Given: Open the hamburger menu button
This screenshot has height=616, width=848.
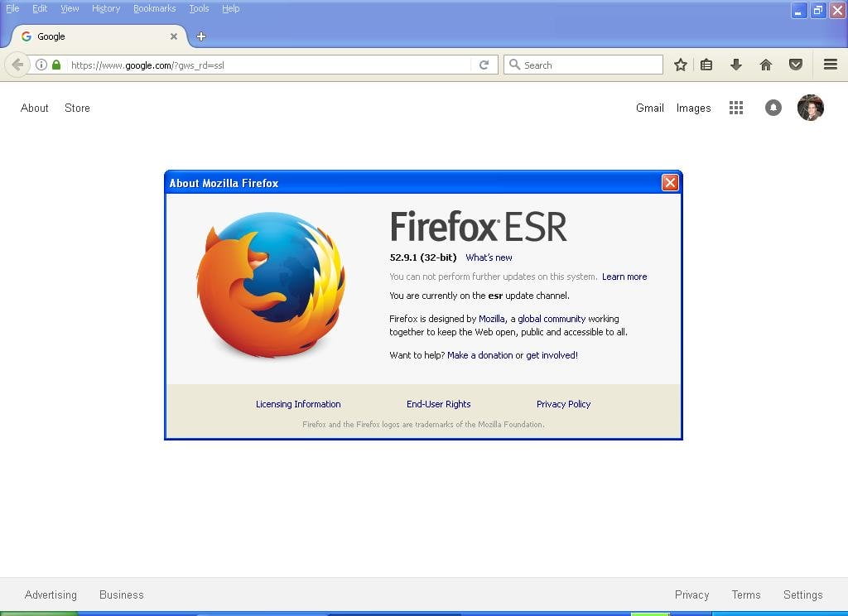Looking at the screenshot, I should (830, 65).
